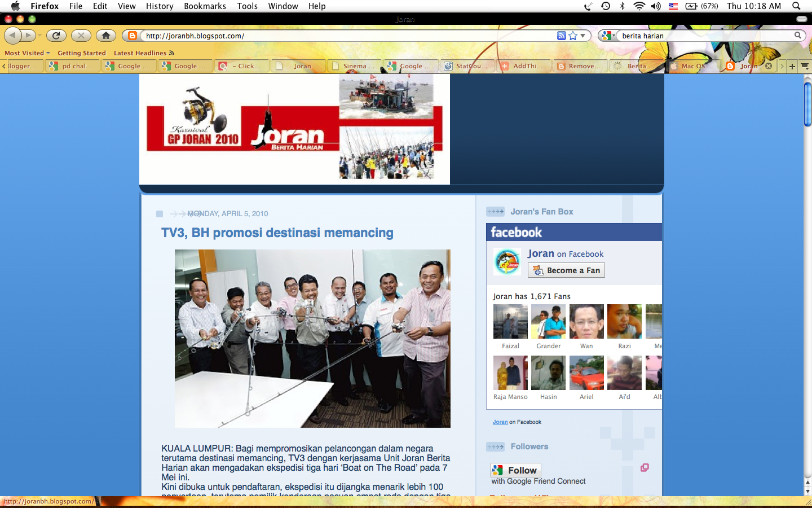Show the list all tabs dropdown
Image resolution: width=812 pixels, height=508 pixels.
pyautogui.click(x=805, y=66)
